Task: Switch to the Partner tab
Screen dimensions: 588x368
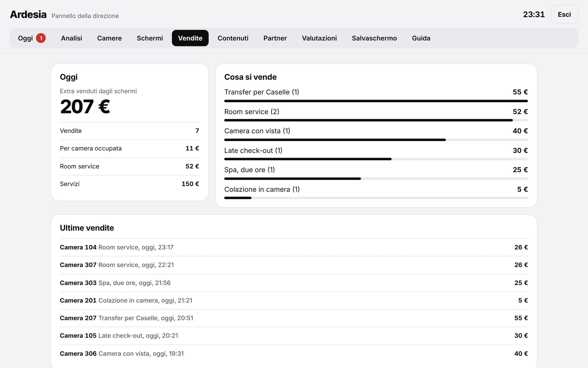Action: click(x=275, y=38)
